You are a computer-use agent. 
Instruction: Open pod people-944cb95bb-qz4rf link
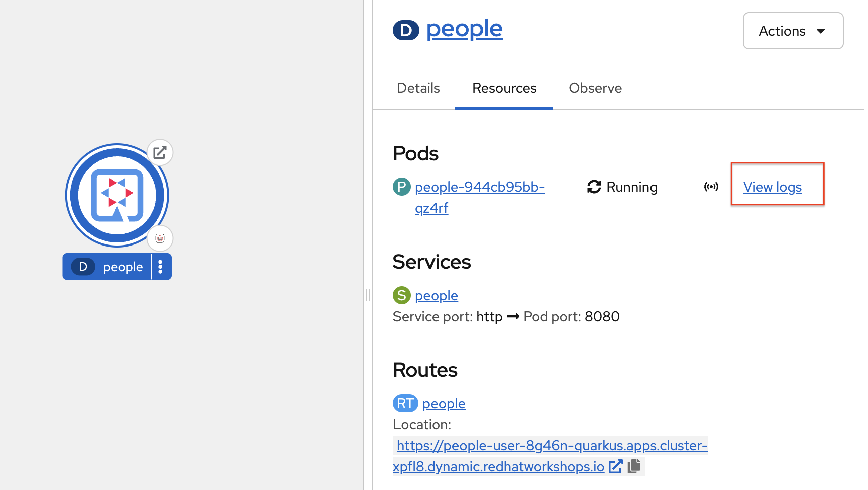click(x=479, y=187)
